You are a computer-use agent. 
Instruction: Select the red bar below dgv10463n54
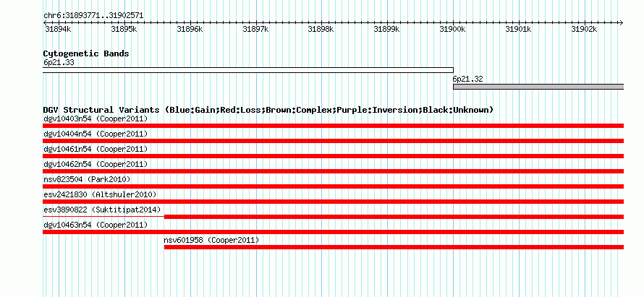(x=333, y=232)
